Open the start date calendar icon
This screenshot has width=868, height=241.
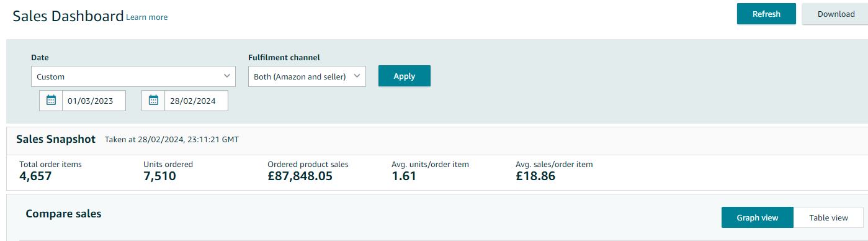point(51,101)
